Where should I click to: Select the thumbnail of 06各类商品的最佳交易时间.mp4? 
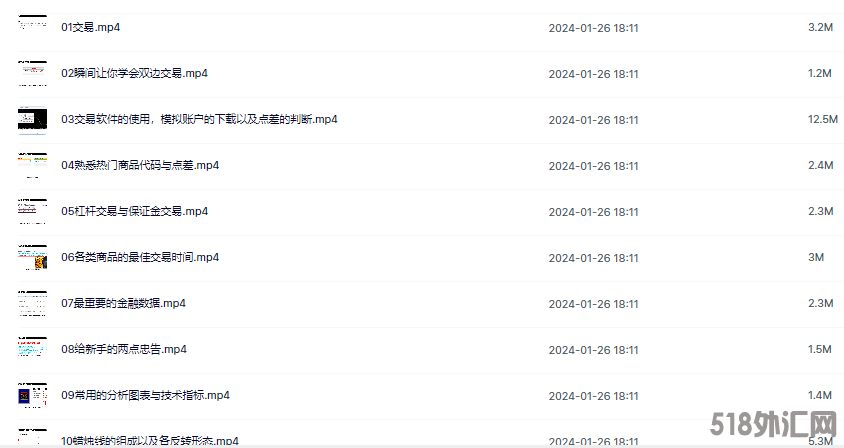pyautogui.click(x=32, y=257)
